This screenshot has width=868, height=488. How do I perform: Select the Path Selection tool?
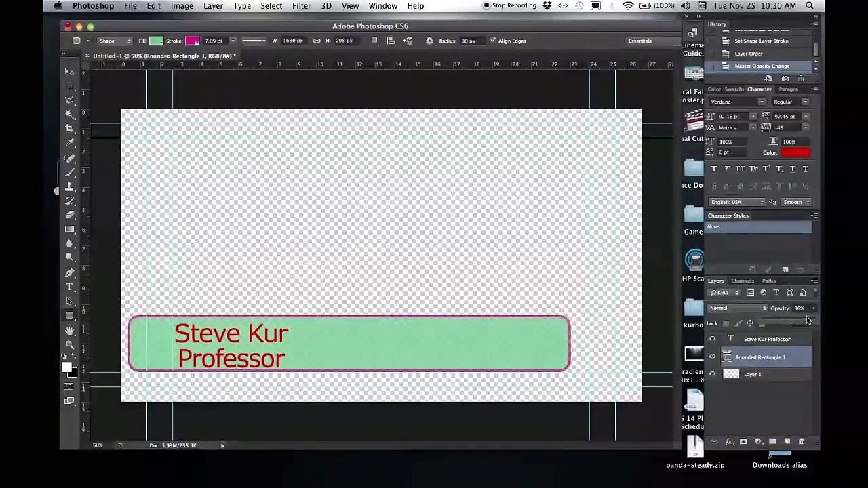(70, 301)
